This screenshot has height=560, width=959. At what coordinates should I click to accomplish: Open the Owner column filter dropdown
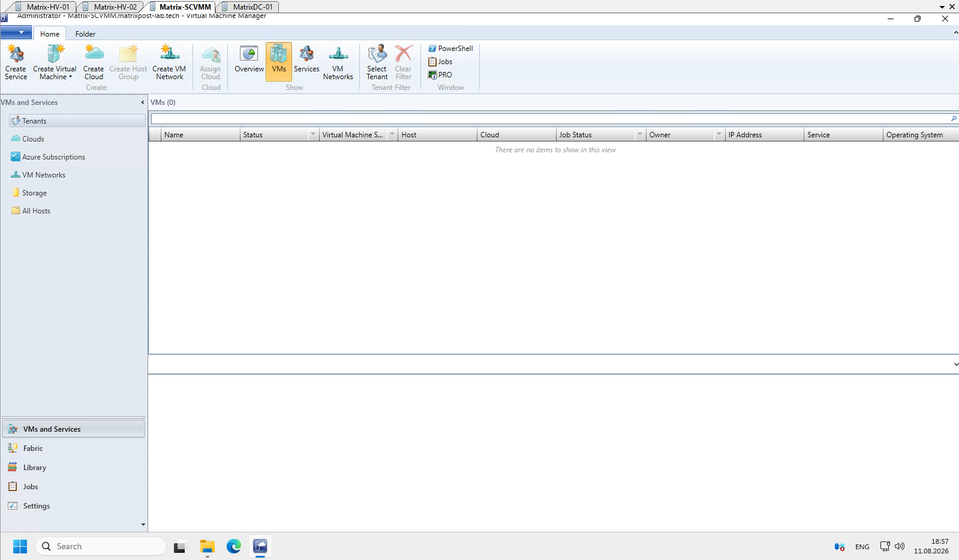pyautogui.click(x=719, y=135)
